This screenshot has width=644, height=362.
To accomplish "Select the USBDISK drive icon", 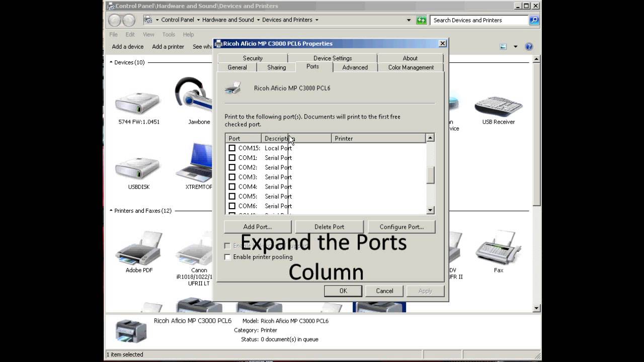I will click(138, 168).
